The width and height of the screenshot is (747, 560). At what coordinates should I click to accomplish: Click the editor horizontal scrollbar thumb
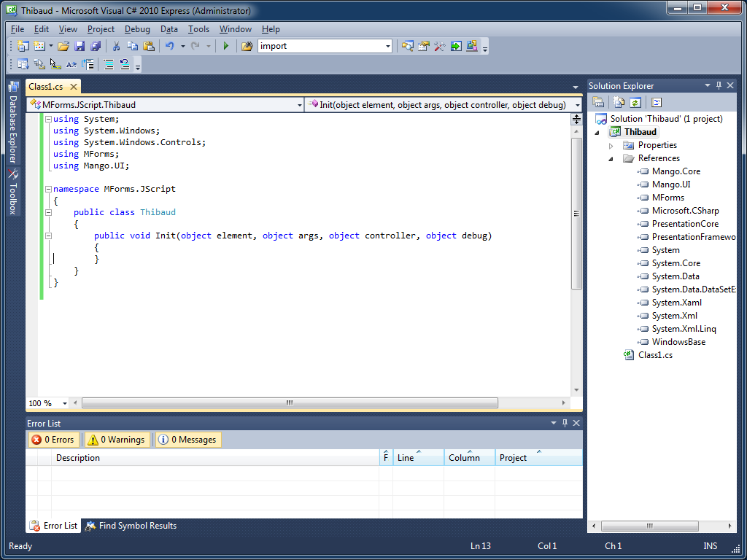290,403
